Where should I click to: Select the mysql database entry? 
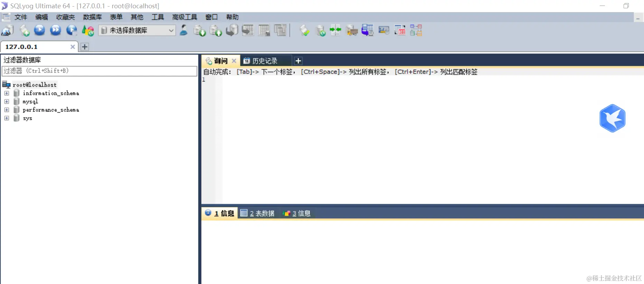pos(30,102)
